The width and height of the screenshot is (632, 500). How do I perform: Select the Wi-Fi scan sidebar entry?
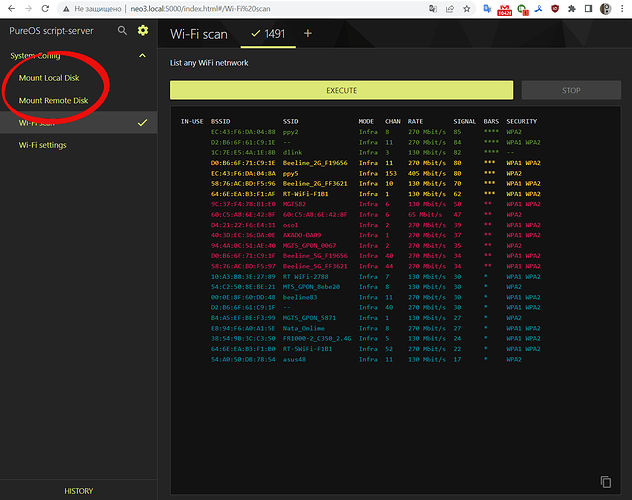42,122
